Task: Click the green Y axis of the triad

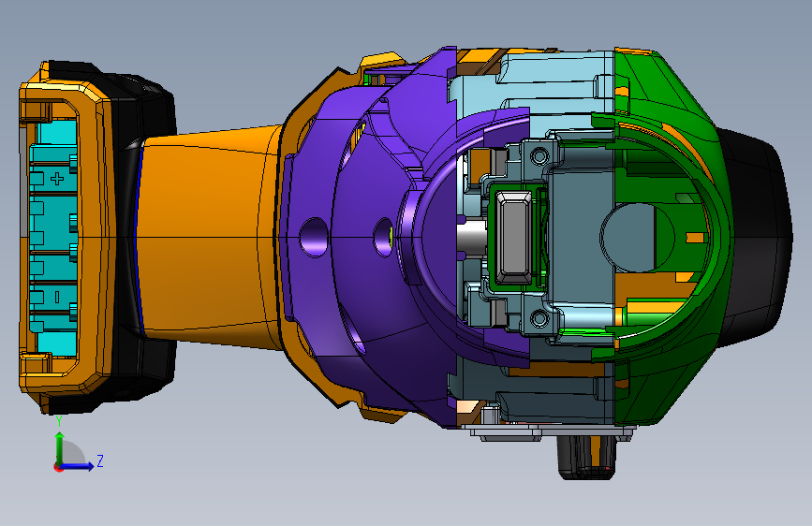Action: point(60,447)
